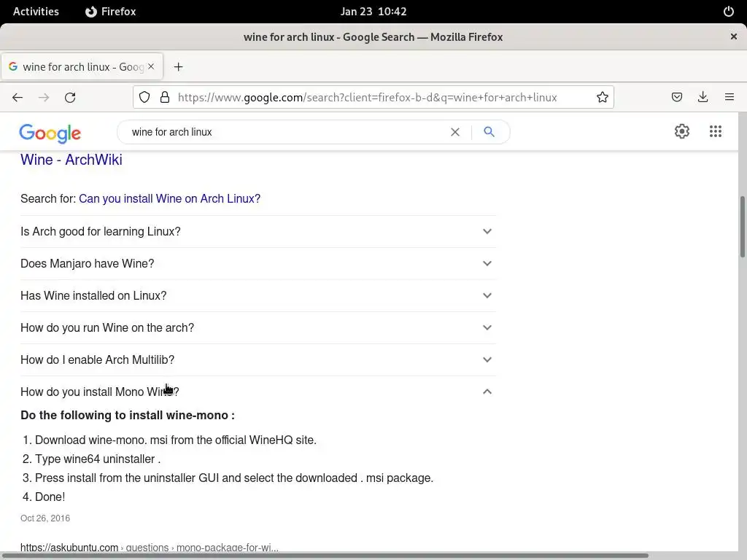This screenshot has width=747, height=560.
Task: Open the Firefox hamburger application menu
Action: tap(729, 97)
